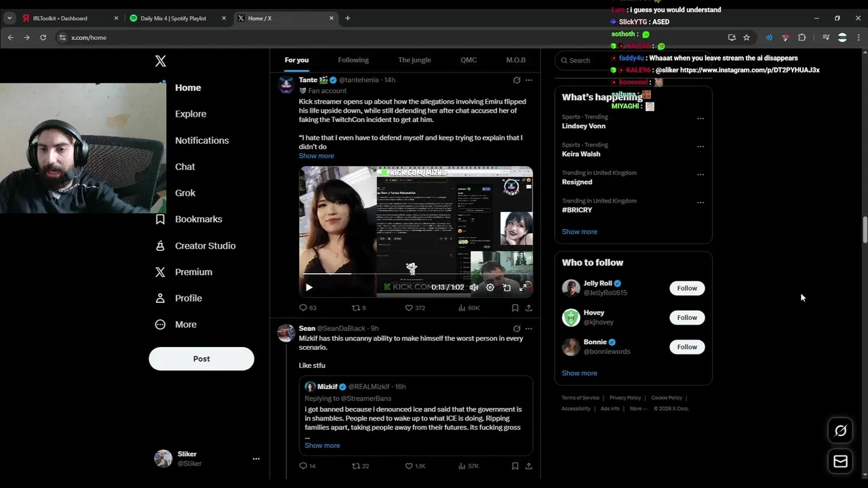Open Privacy Policy link

click(625, 398)
